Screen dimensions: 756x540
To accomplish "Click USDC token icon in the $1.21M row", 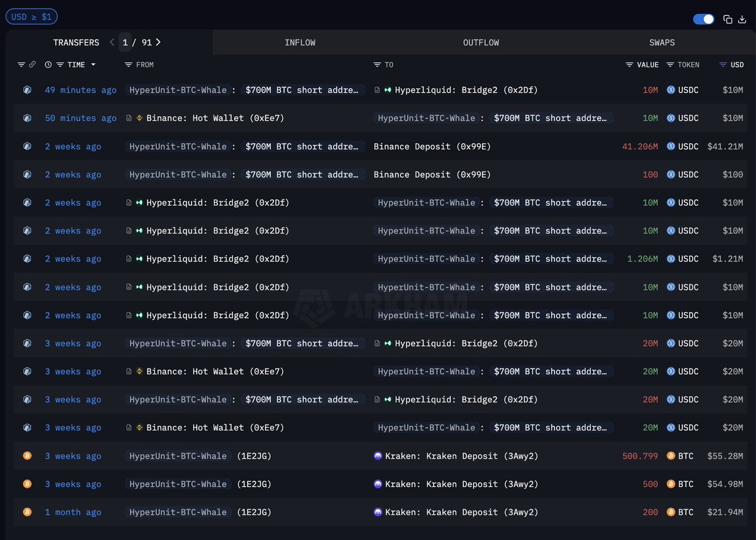I will [671, 259].
